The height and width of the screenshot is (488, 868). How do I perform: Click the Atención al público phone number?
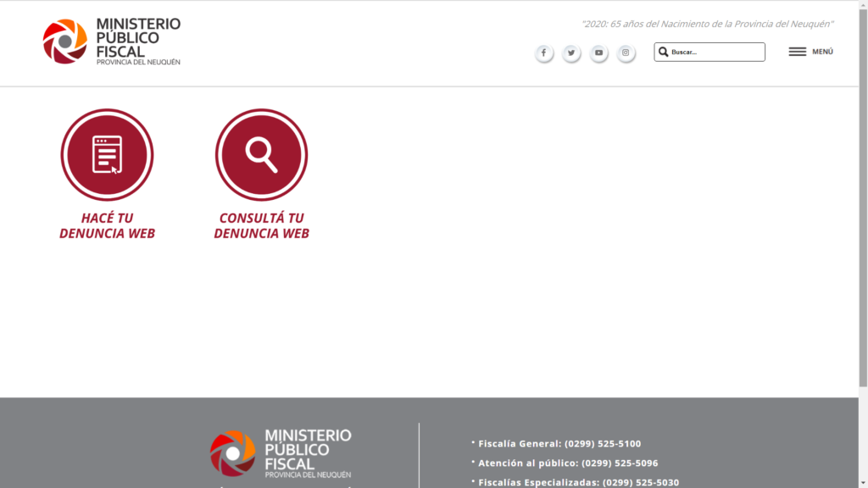(x=620, y=463)
